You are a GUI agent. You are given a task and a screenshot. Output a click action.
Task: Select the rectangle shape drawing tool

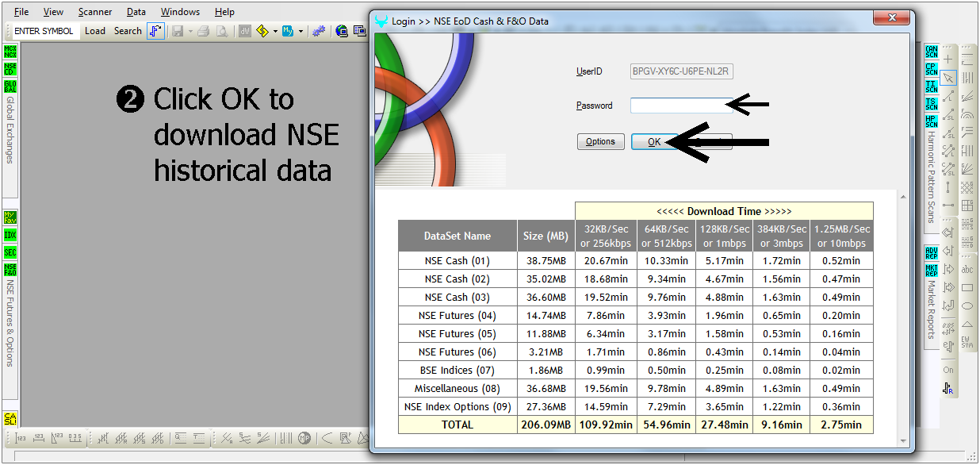click(x=967, y=287)
